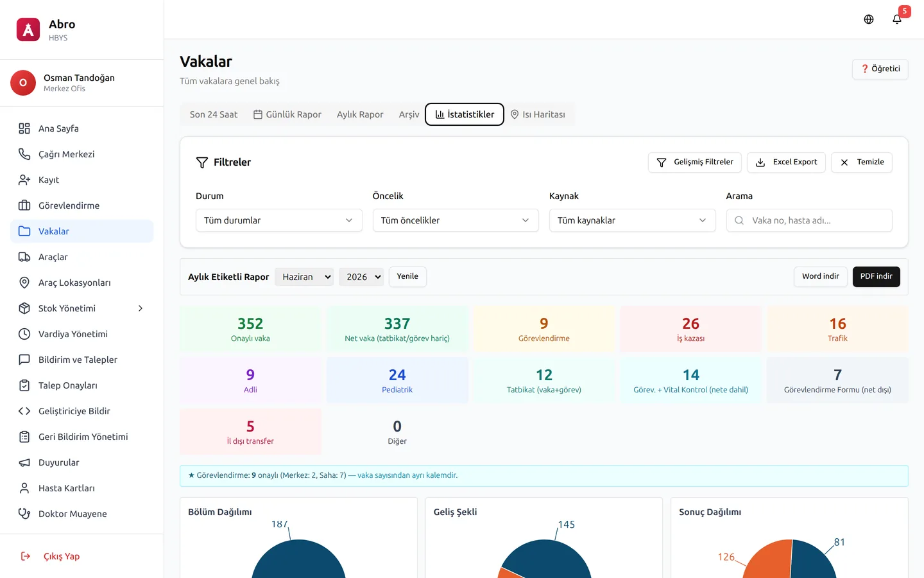Click the 337 Net vaka card

(x=397, y=329)
